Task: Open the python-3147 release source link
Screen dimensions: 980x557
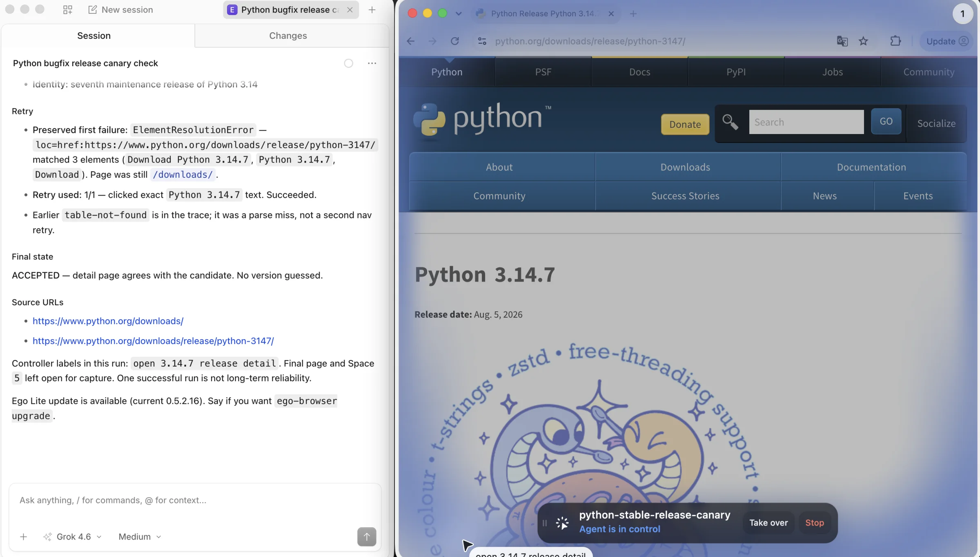Action: coord(153,341)
